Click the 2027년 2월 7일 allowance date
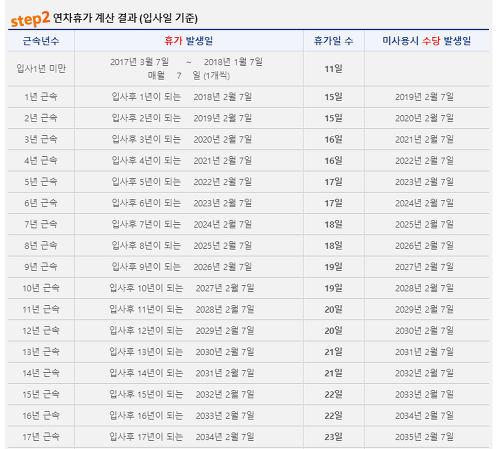Viewport: 500px width, 449px height. 424,267
